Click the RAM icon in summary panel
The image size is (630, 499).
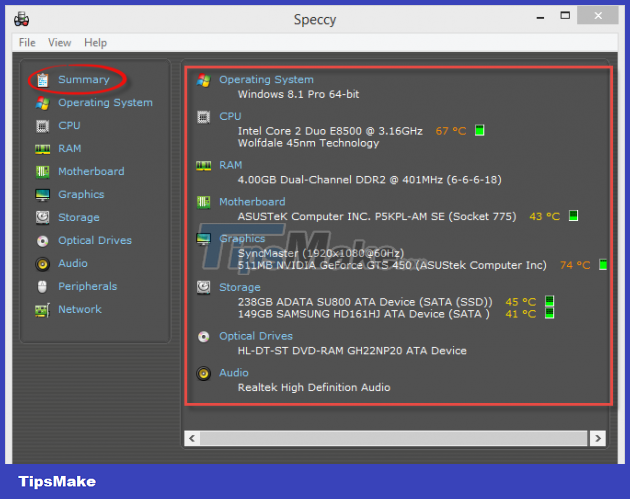pyautogui.click(x=204, y=166)
